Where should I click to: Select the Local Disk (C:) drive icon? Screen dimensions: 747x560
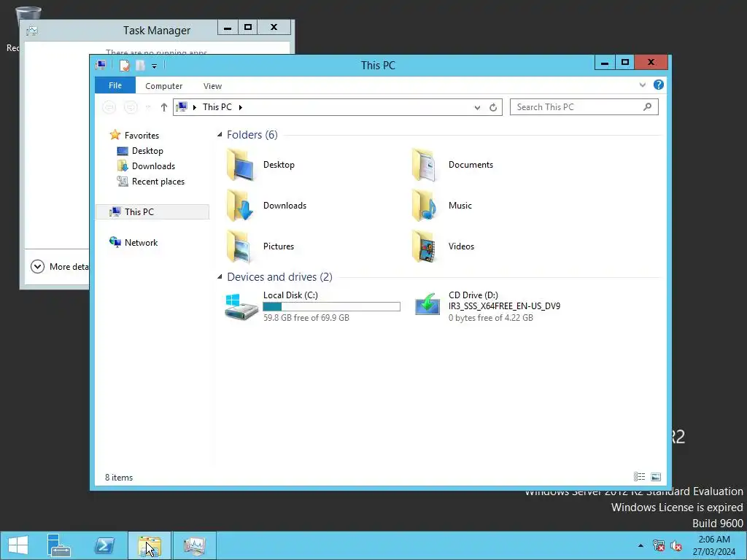241,307
